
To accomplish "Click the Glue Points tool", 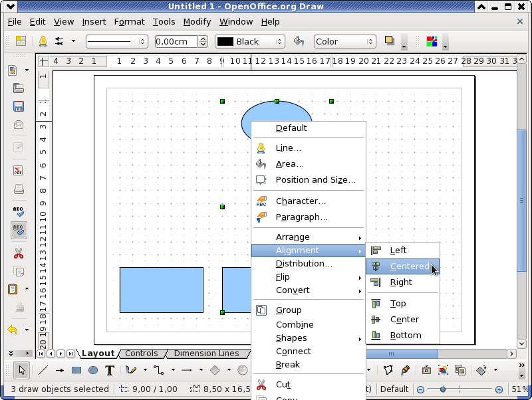I will pos(405,370).
